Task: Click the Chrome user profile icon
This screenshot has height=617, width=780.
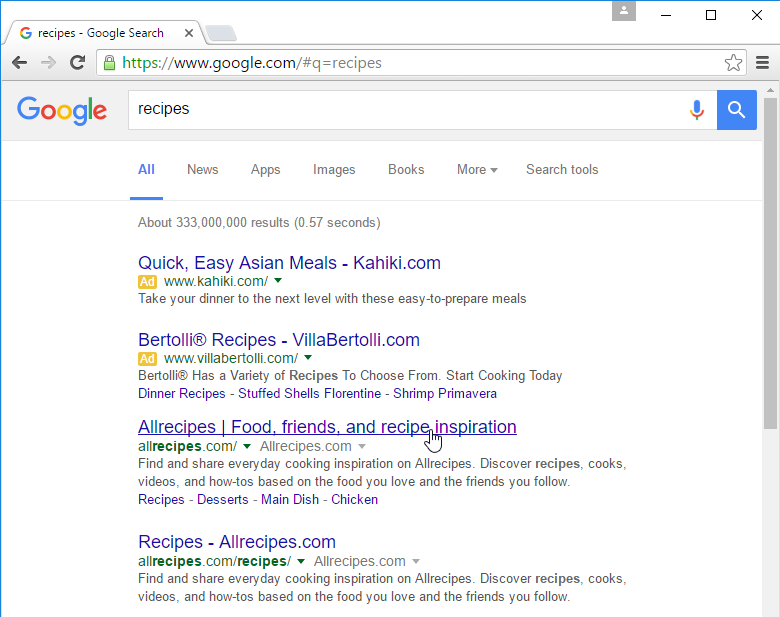Action: point(624,12)
